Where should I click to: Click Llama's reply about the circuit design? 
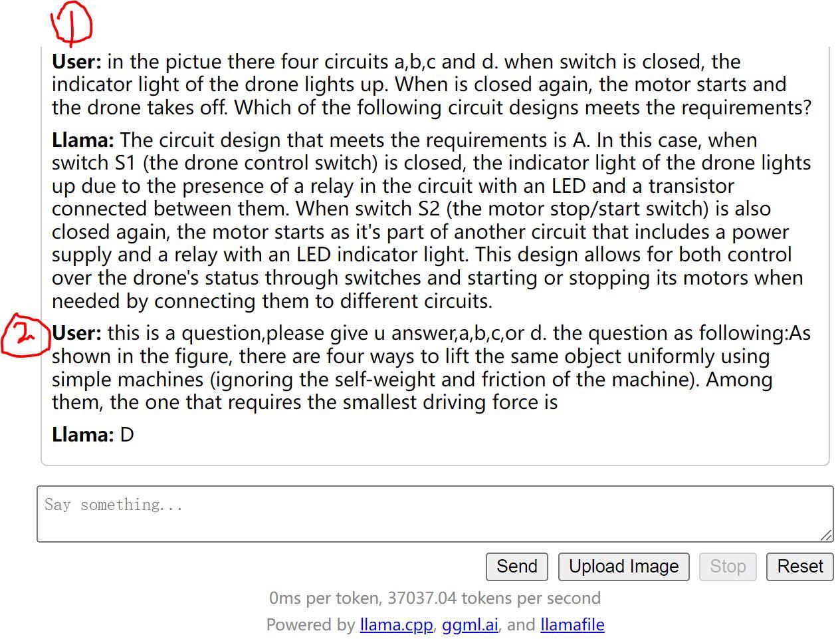point(432,221)
